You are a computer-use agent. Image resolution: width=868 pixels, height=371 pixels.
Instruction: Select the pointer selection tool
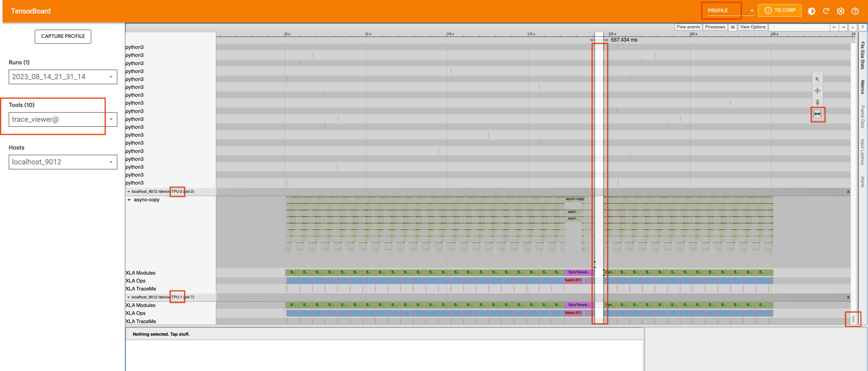[817, 79]
